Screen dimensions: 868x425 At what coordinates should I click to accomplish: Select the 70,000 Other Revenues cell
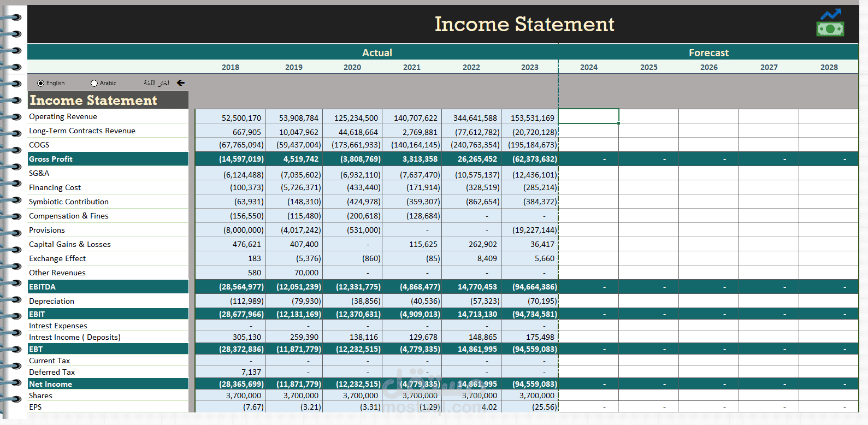(x=294, y=273)
